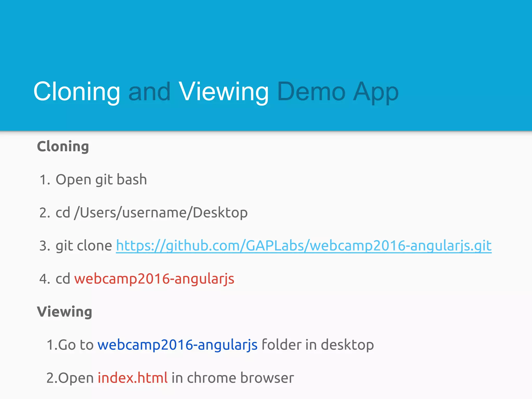The width and height of the screenshot is (532, 399).
Task: Click 'folder in desktop' text
Action: (318, 345)
